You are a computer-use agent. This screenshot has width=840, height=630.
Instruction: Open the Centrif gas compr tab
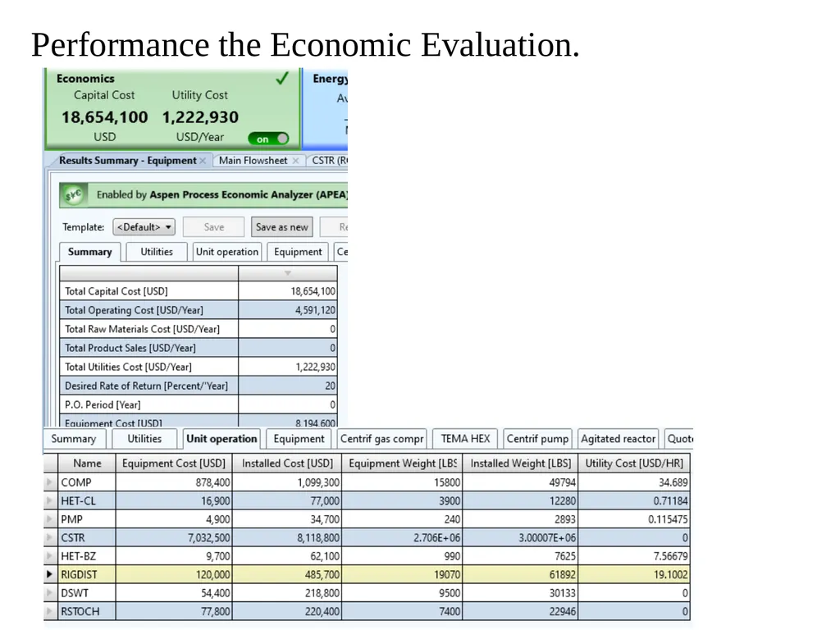[x=381, y=439]
